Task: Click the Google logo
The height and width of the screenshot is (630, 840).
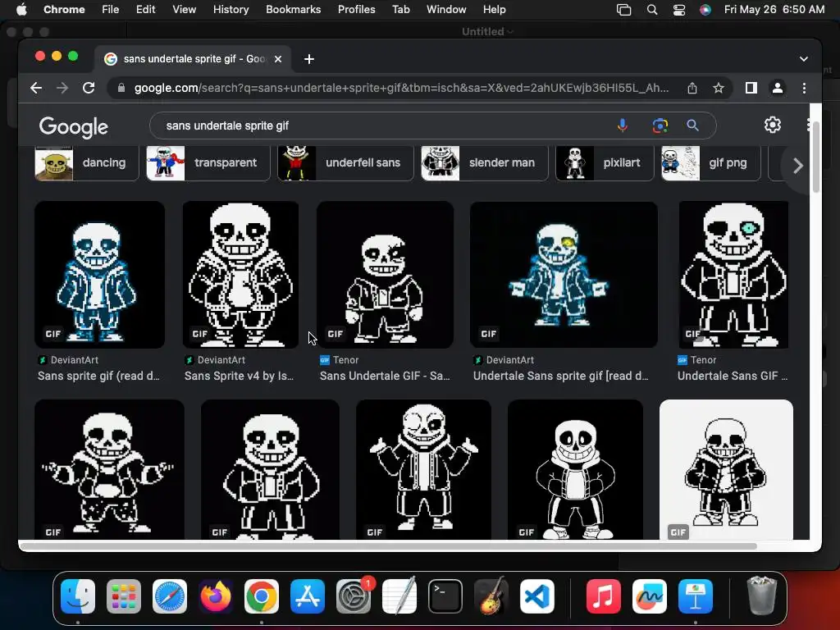Action: [73, 127]
